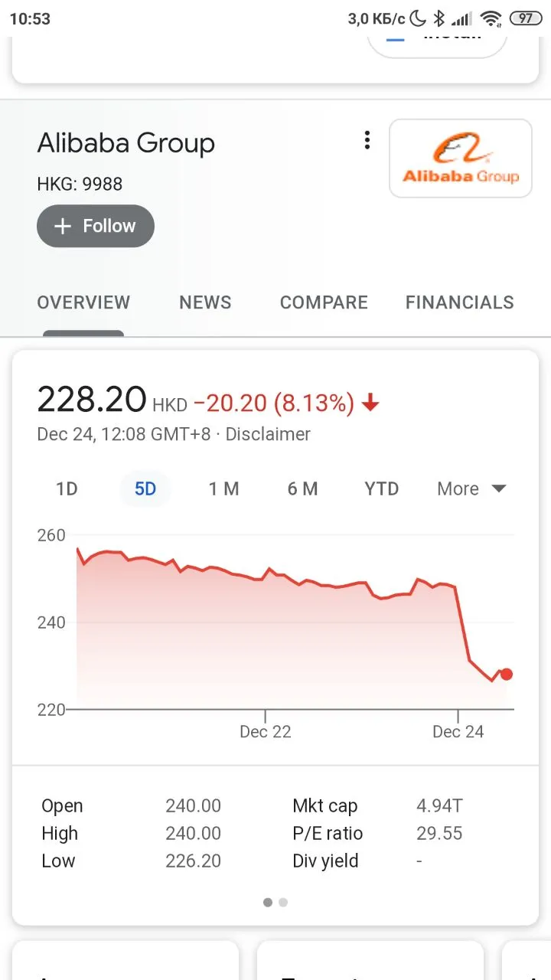Open the Disclaimer link
This screenshot has width=551, height=980.
point(268,434)
